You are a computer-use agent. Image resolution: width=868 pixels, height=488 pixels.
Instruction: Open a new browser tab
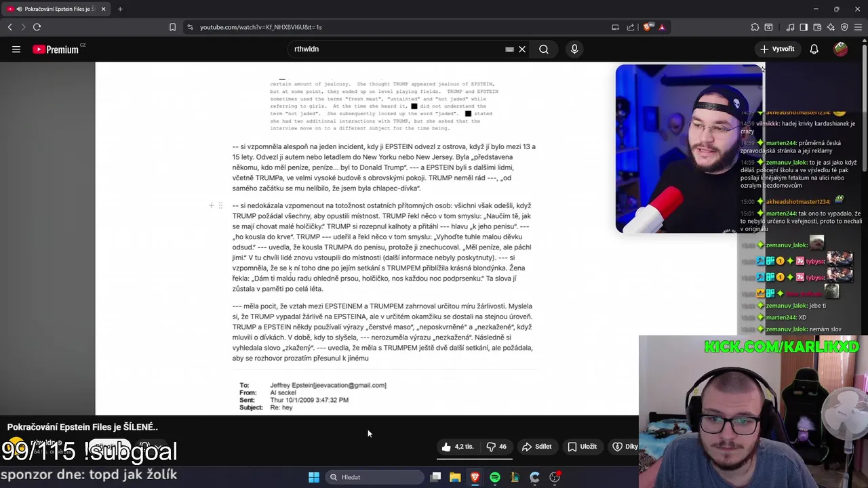120,9
